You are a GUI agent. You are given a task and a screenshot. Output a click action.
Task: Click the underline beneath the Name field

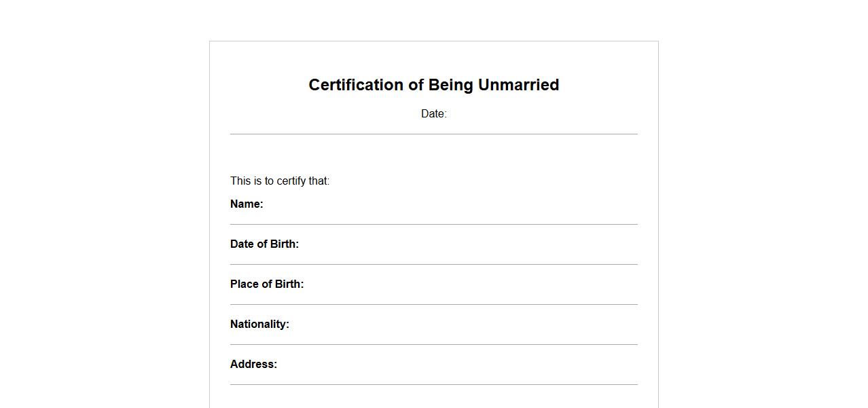(x=433, y=224)
